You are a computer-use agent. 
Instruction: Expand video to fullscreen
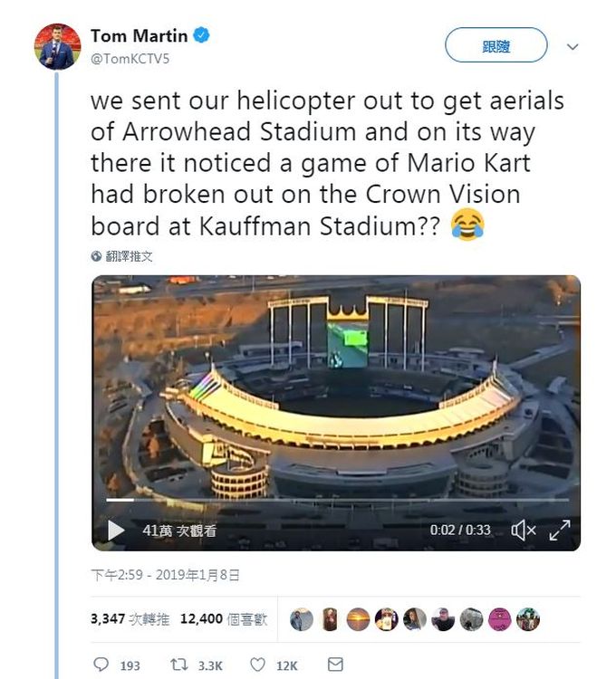(559, 530)
